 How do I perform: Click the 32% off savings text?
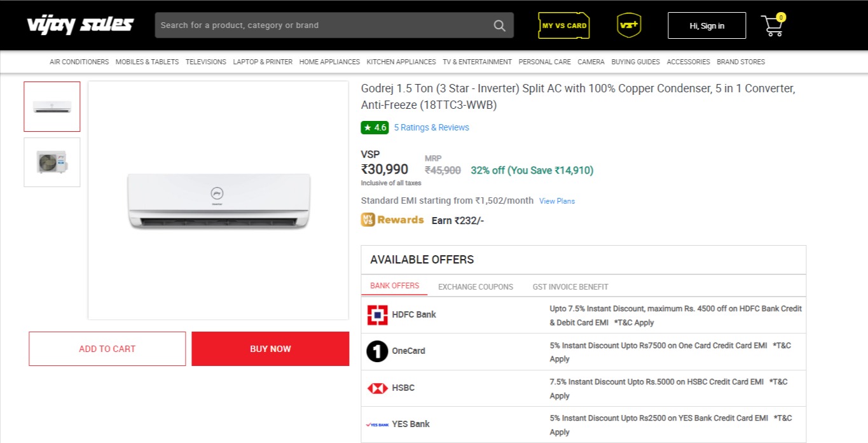point(532,171)
